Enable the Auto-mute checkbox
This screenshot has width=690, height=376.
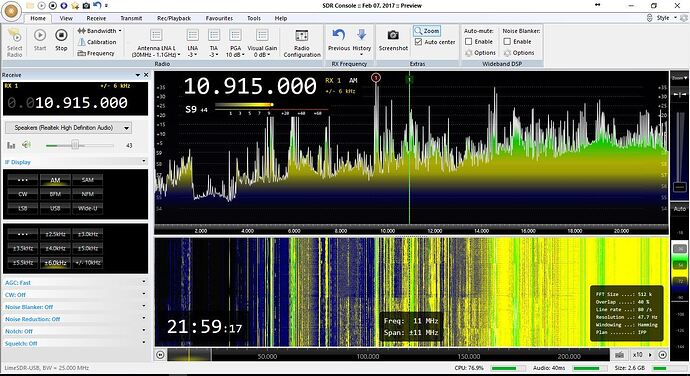pos(469,41)
